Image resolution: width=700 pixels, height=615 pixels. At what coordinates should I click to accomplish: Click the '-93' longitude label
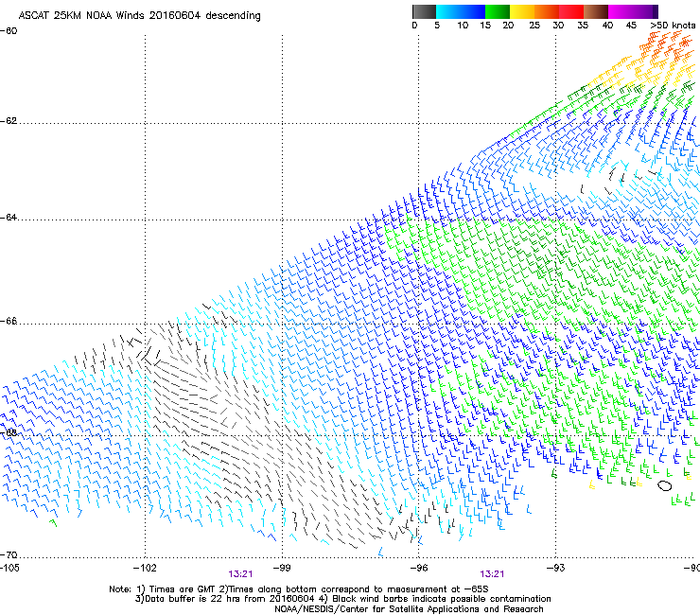point(556,568)
